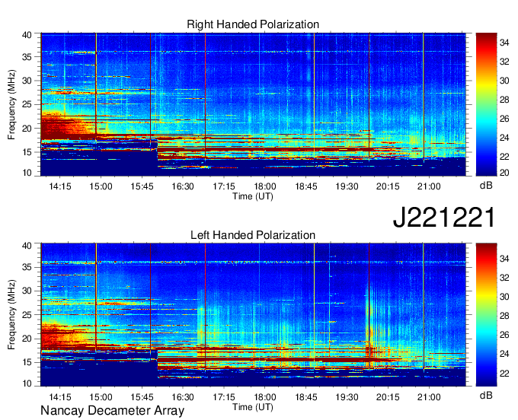Click the 20 MHz tick label on lower plot
The height and width of the screenshot is (420, 518).
click(27, 339)
